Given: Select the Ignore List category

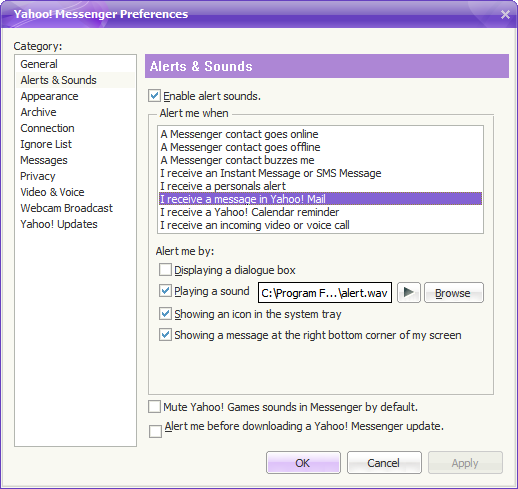Looking at the screenshot, I should pyautogui.click(x=75, y=144).
